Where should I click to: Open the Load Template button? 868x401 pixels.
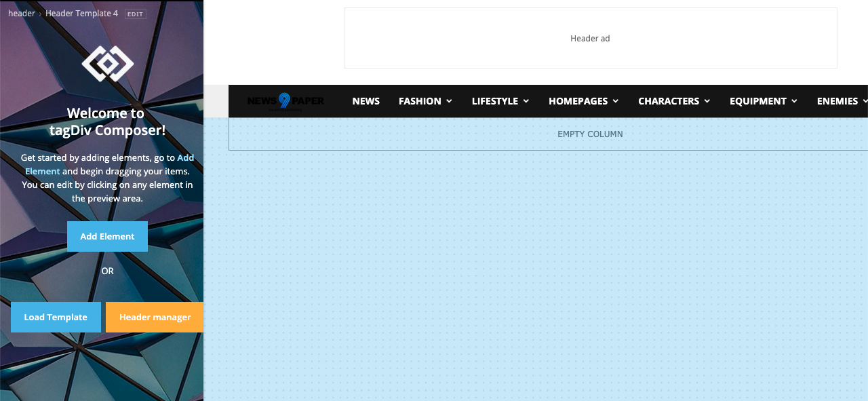56,317
